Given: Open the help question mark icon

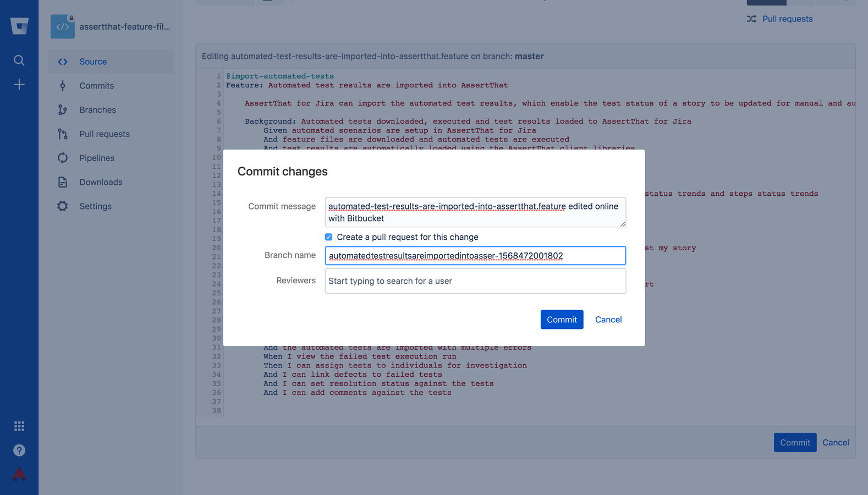Looking at the screenshot, I should pos(19,450).
